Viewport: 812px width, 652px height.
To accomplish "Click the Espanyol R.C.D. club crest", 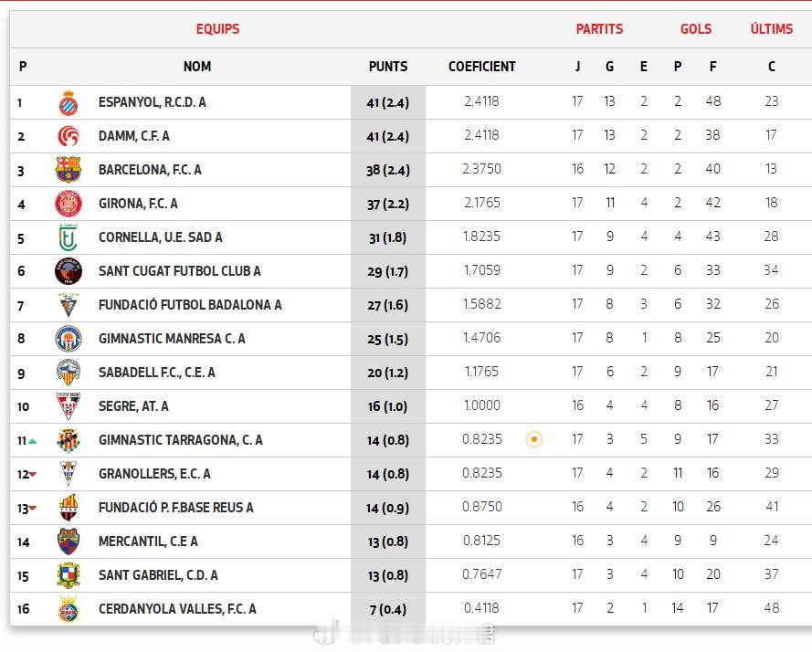I will click(69, 102).
